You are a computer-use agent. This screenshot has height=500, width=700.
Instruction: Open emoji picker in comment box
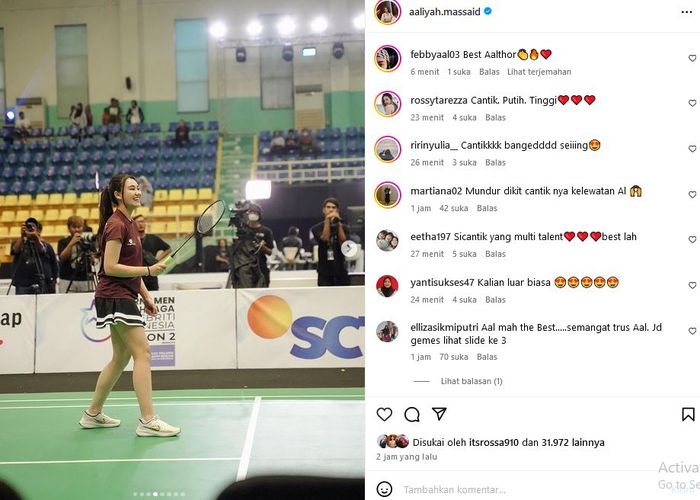click(x=384, y=489)
